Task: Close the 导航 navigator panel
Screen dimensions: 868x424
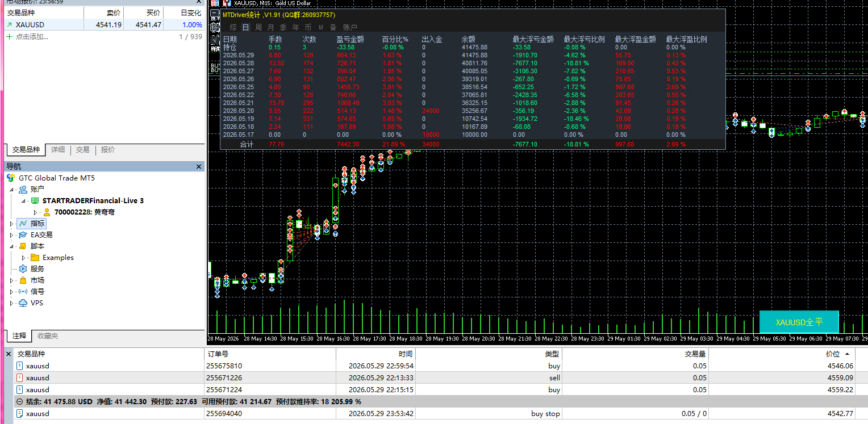Action: tap(199, 166)
